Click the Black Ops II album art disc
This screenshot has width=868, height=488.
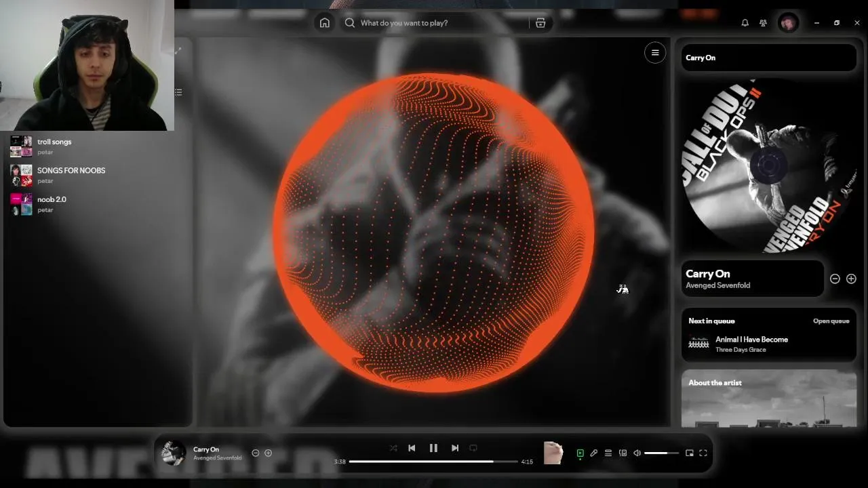tap(769, 166)
